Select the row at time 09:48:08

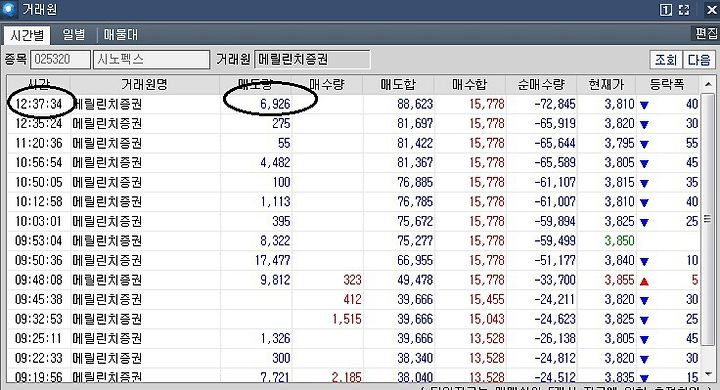[354, 280]
